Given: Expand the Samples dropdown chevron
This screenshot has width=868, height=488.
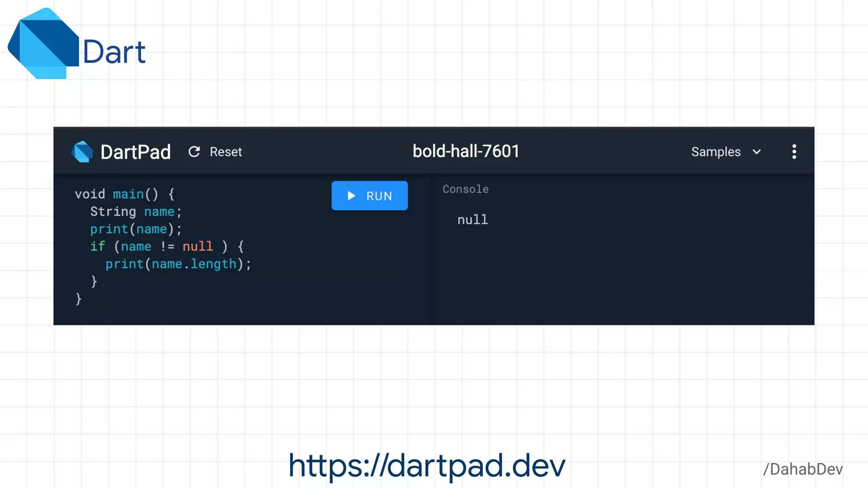Looking at the screenshot, I should (757, 152).
